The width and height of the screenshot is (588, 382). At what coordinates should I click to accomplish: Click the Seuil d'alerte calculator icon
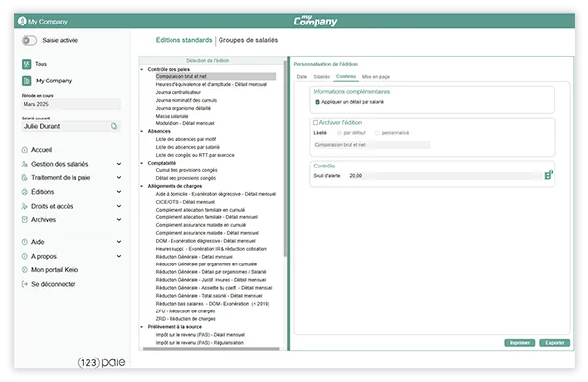tap(548, 175)
